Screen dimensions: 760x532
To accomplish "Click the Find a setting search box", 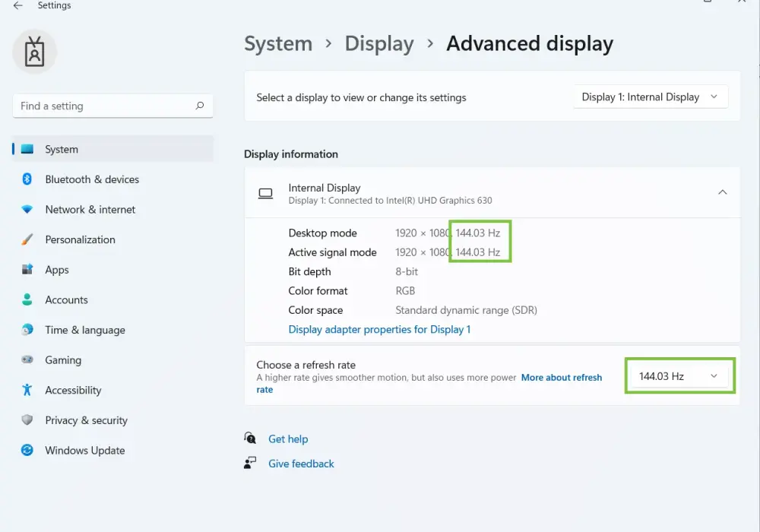I will point(112,106).
